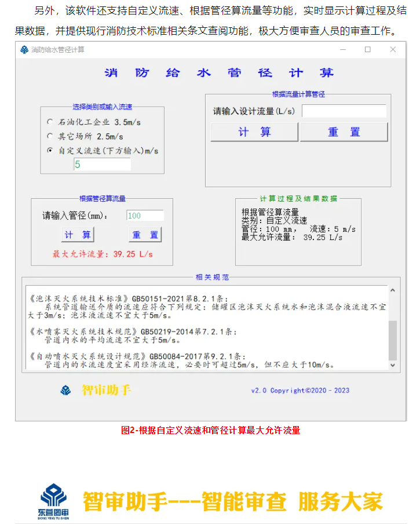The height and width of the screenshot is (524, 420).
Task: Select the 石油化工企业 3.5m/s radio option
Action: 50,122
